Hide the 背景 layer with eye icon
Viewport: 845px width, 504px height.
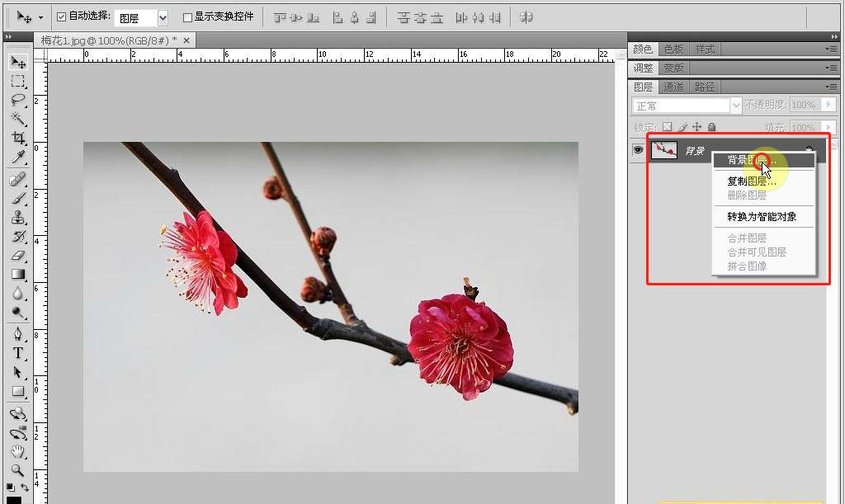point(638,150)
